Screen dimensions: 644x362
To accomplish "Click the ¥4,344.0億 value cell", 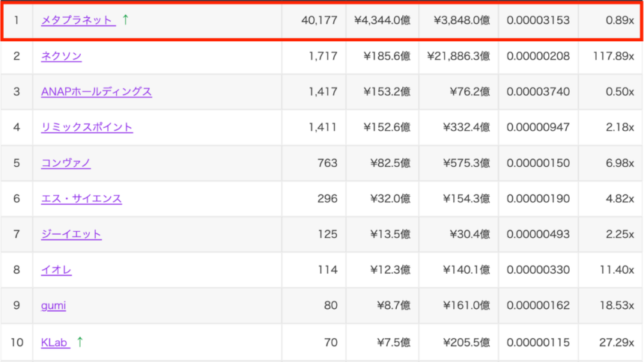I will (382, 20).
